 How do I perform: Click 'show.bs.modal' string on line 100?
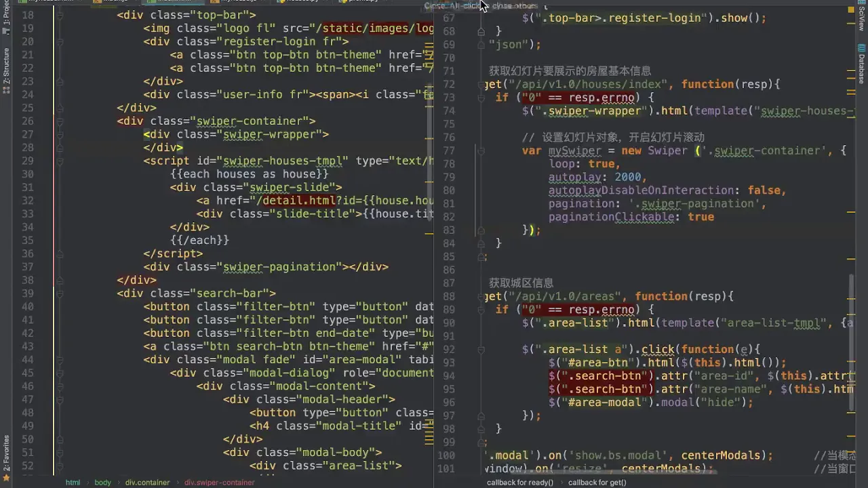coord(618,456)
